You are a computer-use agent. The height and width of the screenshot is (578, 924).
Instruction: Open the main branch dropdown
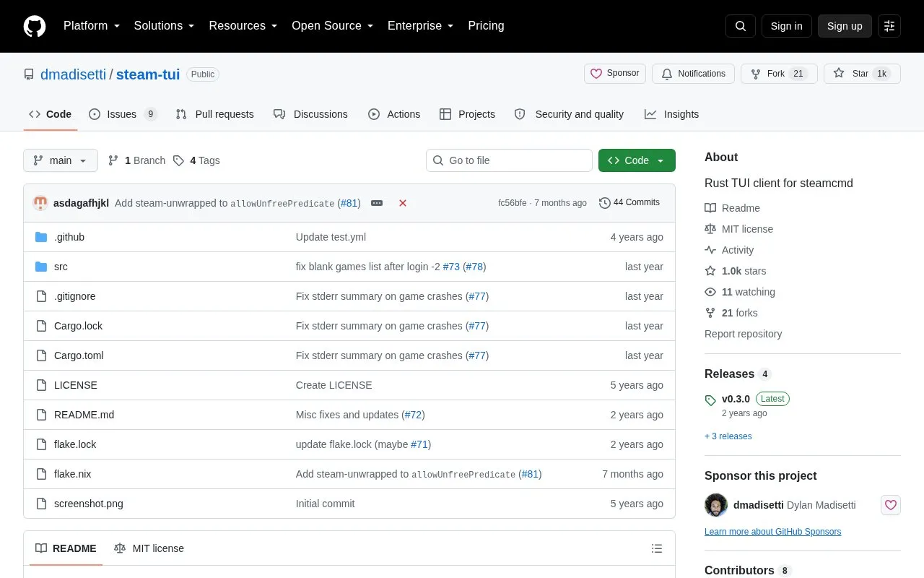(61, 160)
